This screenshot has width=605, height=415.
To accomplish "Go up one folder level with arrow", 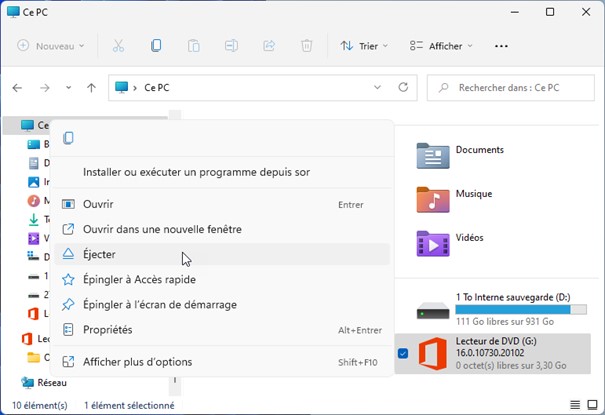I will click(91, 88).
